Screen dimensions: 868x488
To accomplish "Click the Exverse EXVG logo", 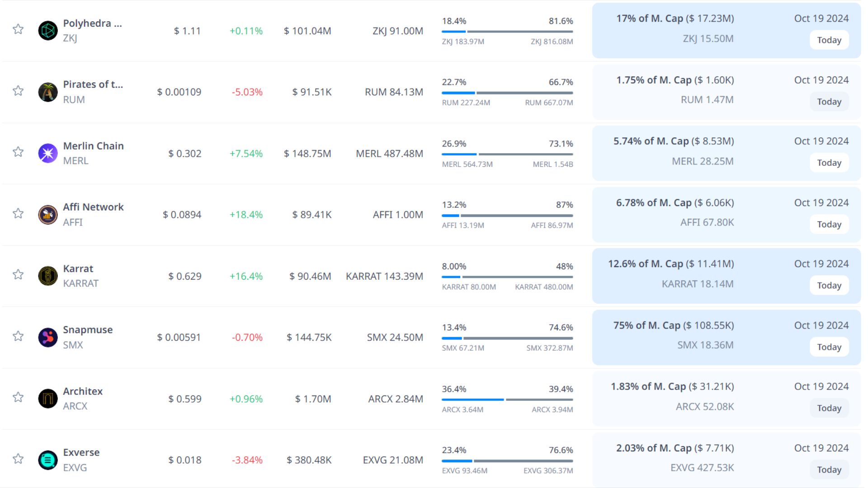I will click(48, 460).
